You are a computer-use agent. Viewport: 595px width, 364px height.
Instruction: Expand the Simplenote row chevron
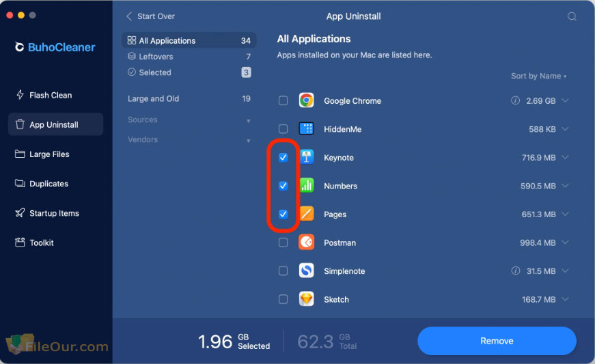pos(565,270)
